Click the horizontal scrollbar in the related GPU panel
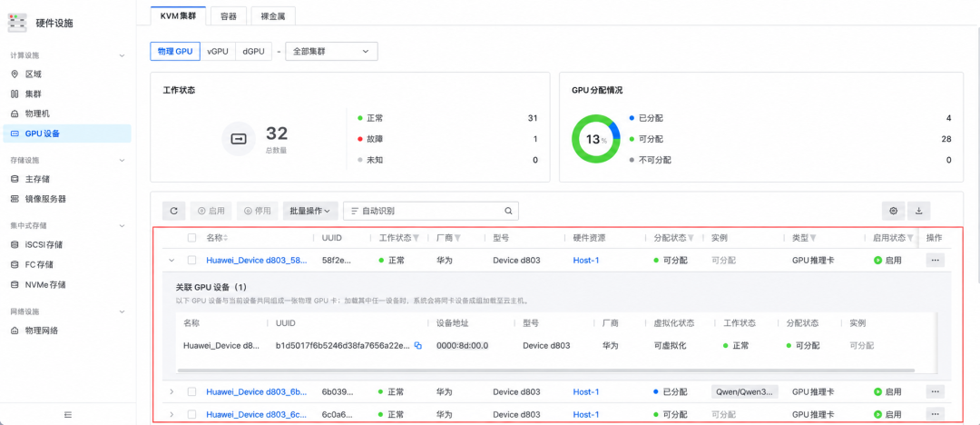The image size is (980, 425). (x=546, y=371)
